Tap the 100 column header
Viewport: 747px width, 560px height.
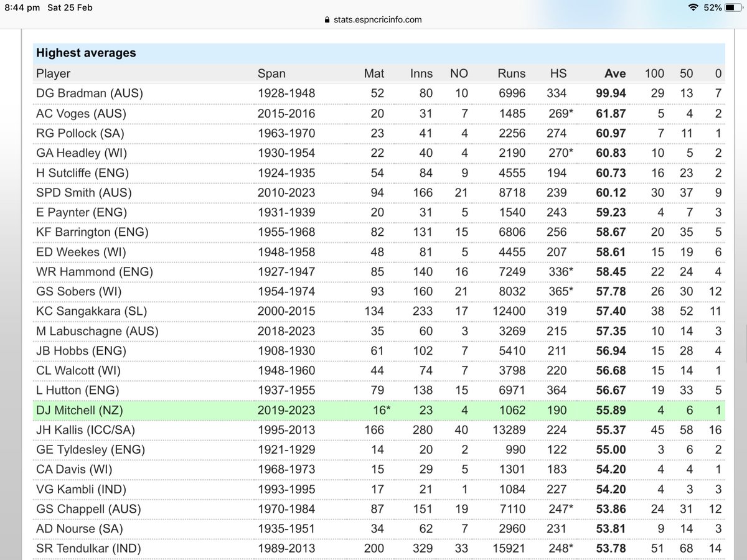[x=654, y=73]
